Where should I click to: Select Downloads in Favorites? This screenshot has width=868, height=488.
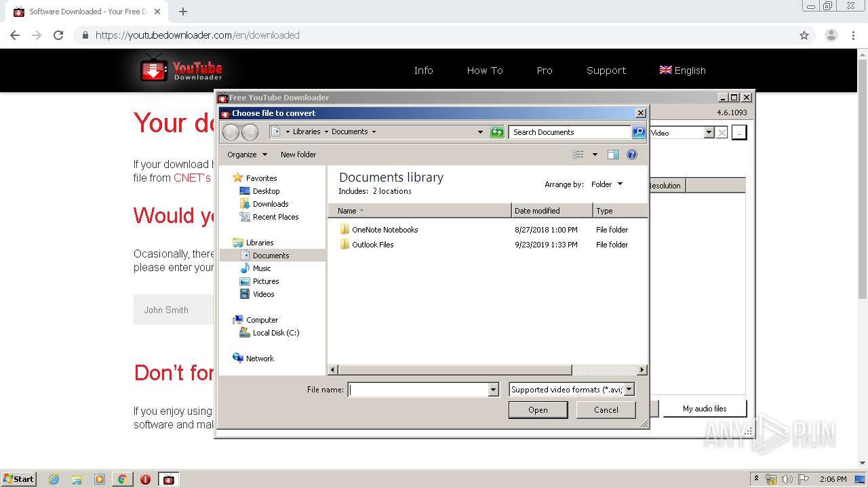coord(271,204)
